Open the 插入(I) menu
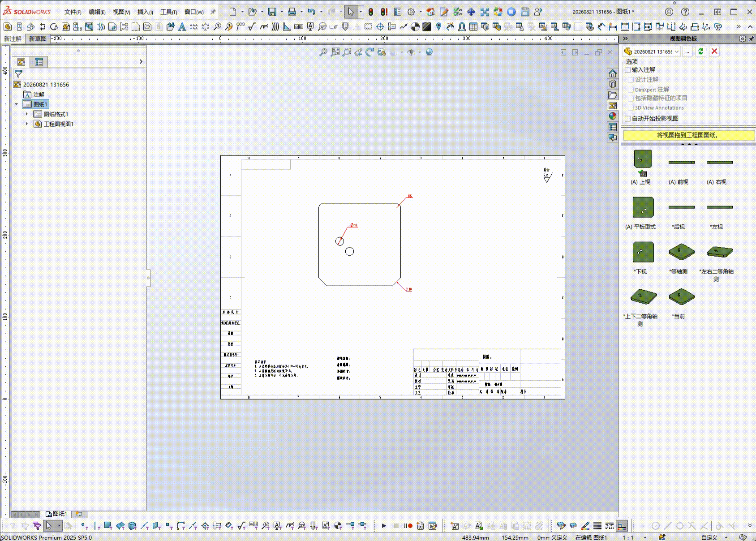Screen dimensions: 756x541 [145, 12]
